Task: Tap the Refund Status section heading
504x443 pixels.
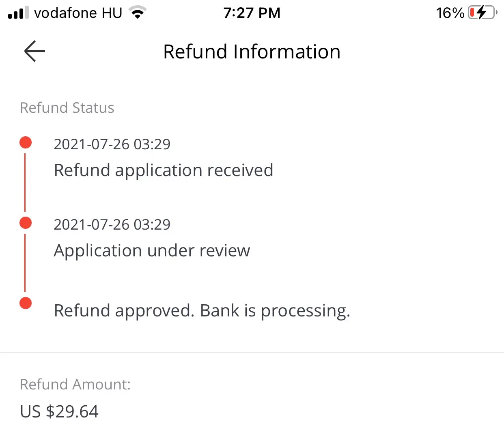Action: tap(67, 108)
